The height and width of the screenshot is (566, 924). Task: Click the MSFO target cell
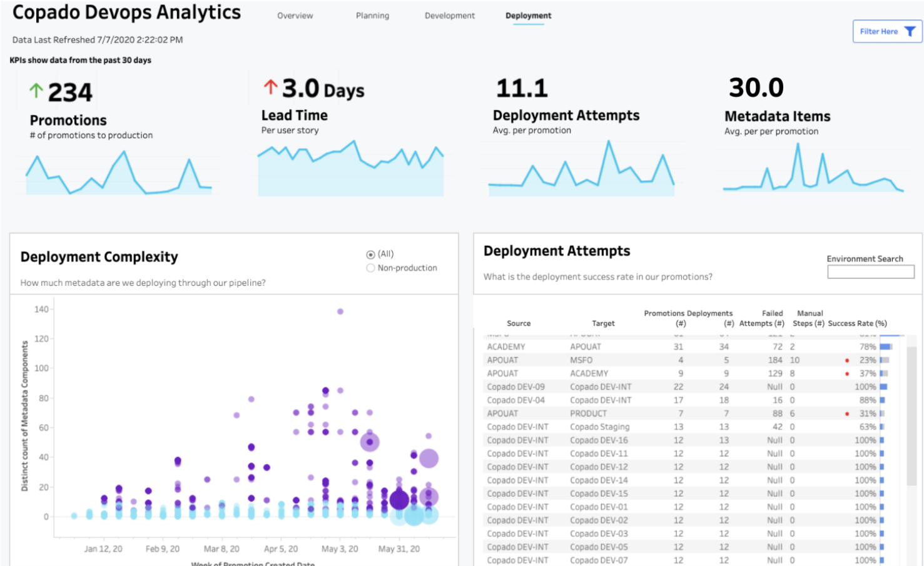tap(581, 360)
